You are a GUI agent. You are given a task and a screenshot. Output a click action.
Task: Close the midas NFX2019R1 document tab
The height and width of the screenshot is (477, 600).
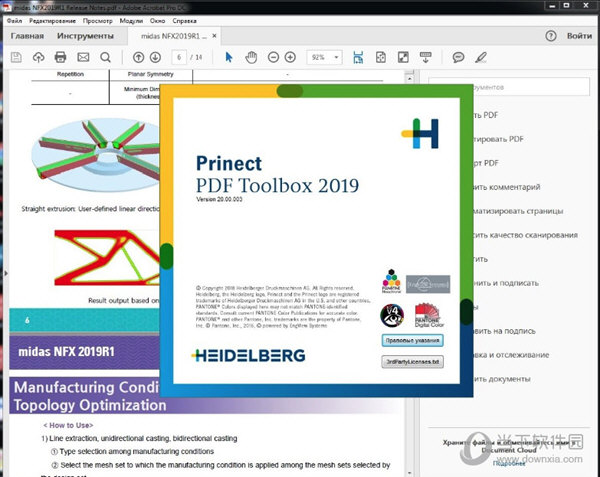pyautogui.click(x=214, y=36)
